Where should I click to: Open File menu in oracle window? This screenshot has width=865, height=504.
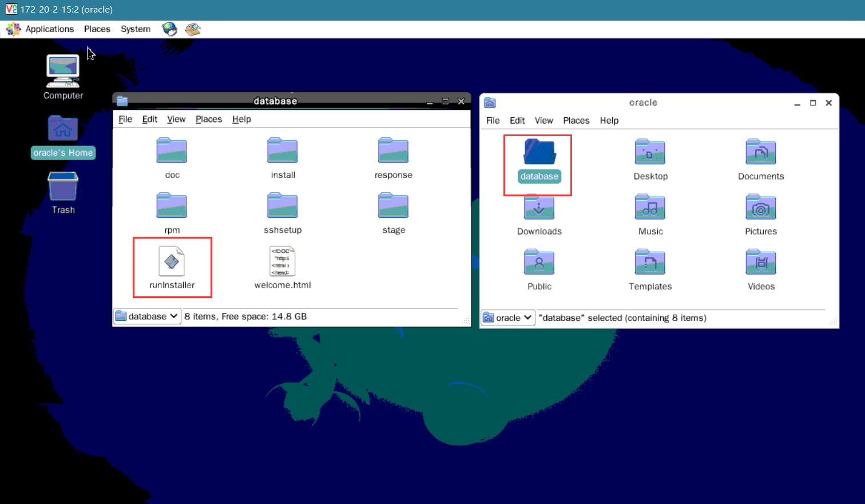coord(493,120)
